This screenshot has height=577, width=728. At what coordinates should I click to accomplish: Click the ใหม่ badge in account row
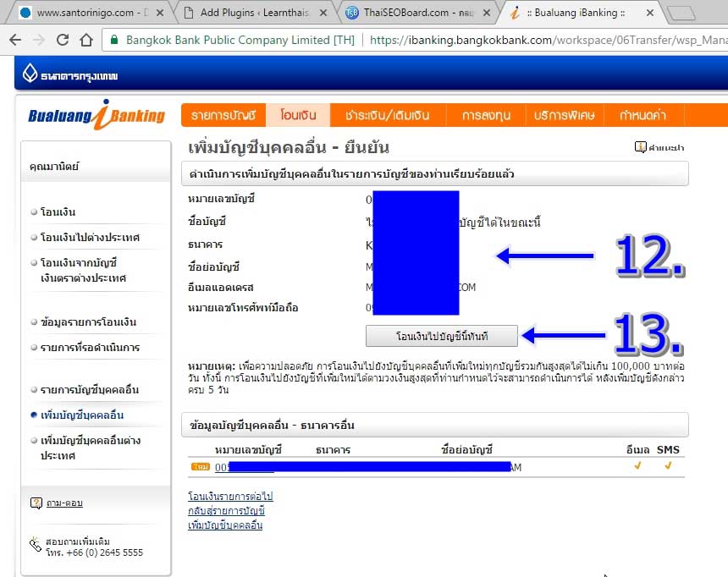point(201,466)
